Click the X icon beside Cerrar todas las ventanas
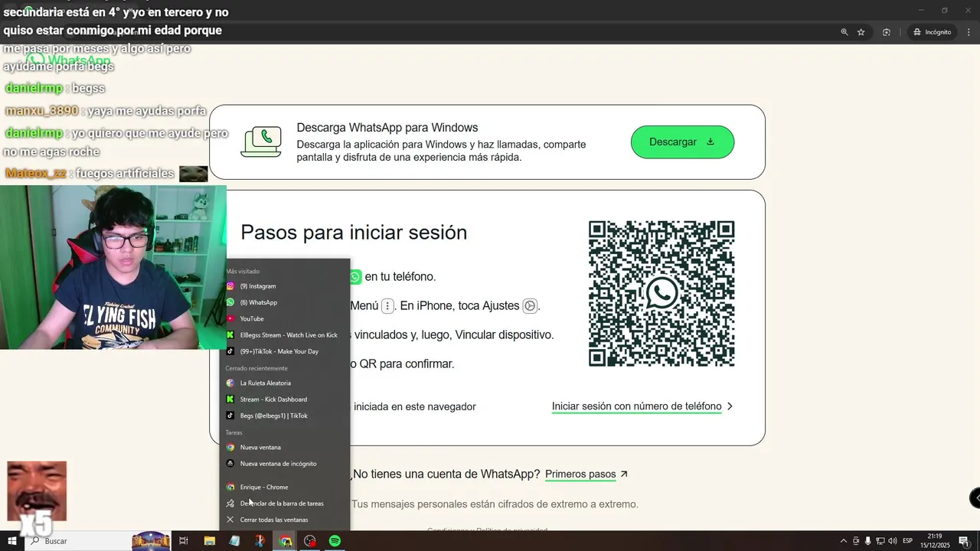The height and width of the screenshot is (551, 980). 230,520
